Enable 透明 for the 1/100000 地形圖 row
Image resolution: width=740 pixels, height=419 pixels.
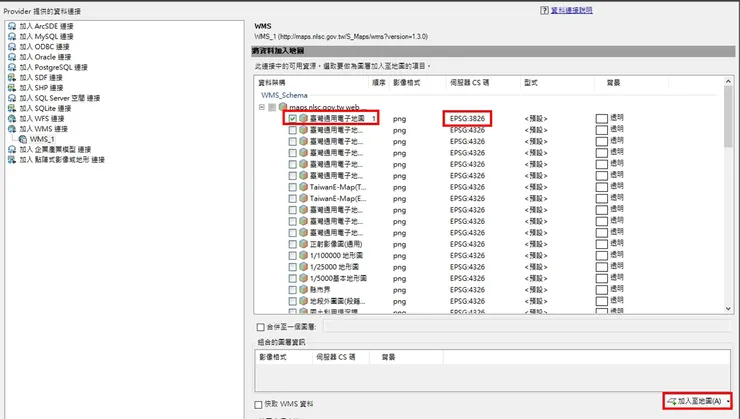[601, 255]
